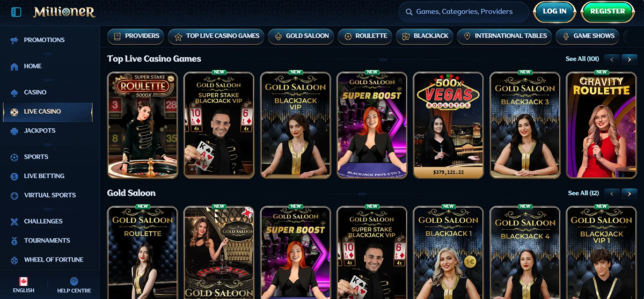Open Jackpots via its sidebar icon

(14, 131)
